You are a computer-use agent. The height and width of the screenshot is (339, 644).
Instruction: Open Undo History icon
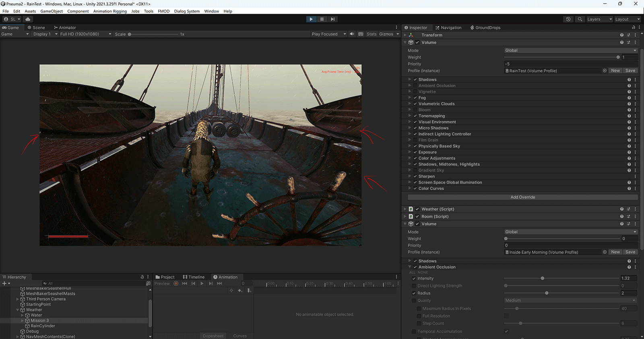point(568,19)
